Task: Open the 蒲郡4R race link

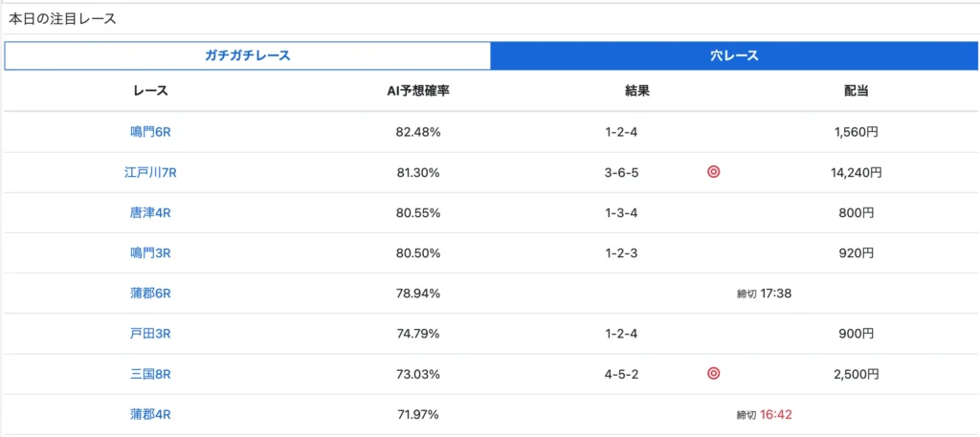Action: point(150,414)
